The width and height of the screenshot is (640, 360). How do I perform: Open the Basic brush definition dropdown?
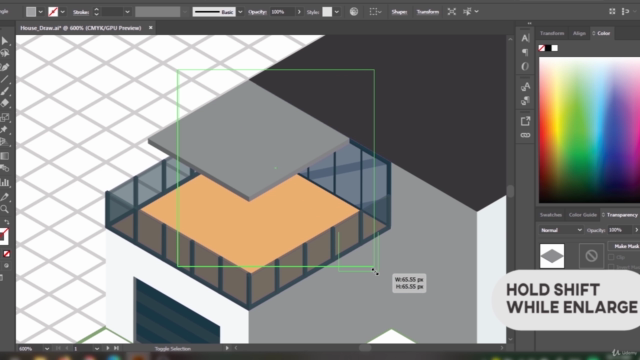pos(240,12)
